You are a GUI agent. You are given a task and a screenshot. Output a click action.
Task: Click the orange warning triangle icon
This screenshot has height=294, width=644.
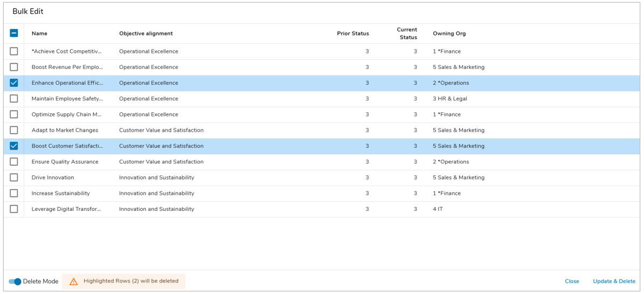(74, 282)
